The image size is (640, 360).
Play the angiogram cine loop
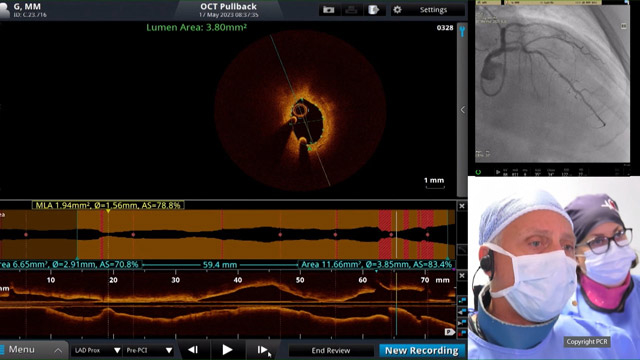[498, 172]
